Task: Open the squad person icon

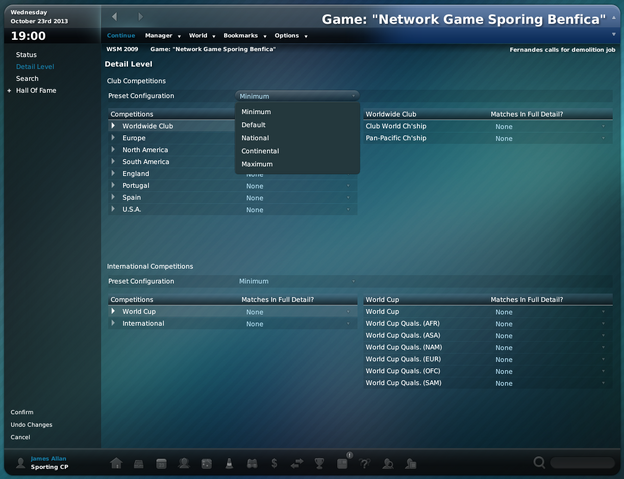Action: click(184, 463)
